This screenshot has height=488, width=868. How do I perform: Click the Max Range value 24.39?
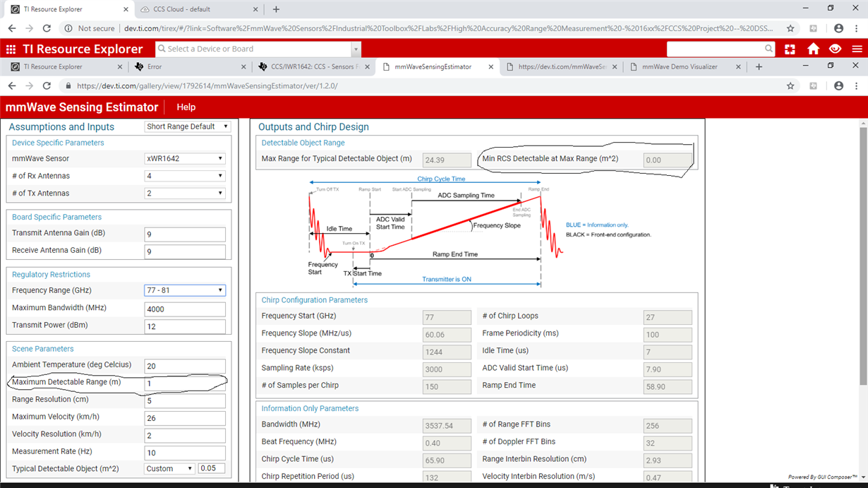[x=447, y=160]
